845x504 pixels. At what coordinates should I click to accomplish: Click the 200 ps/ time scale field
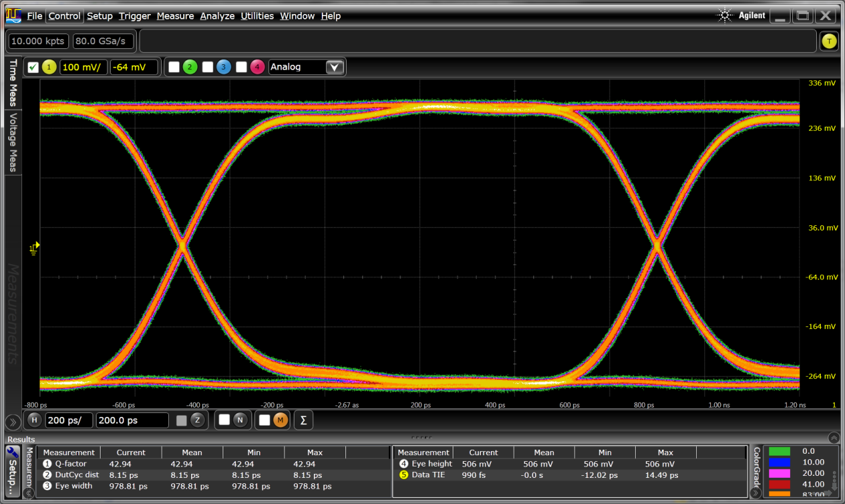(68, 420)
